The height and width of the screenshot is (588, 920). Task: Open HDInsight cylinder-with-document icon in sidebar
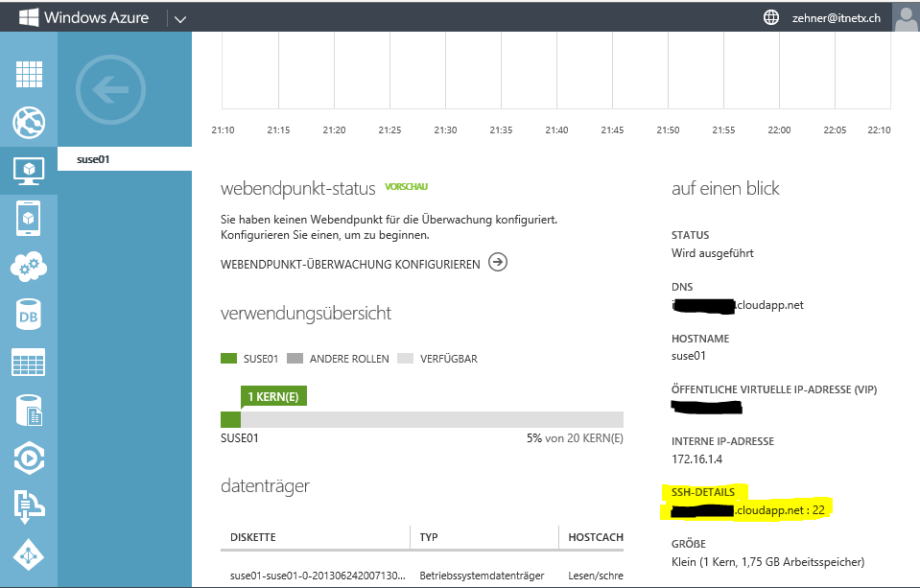point(29,411)
